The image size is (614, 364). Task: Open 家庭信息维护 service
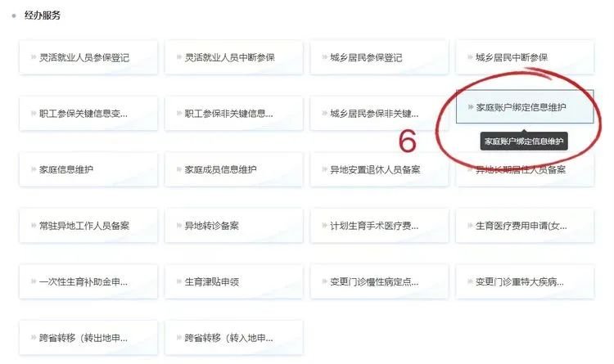(x=88, y=169)
